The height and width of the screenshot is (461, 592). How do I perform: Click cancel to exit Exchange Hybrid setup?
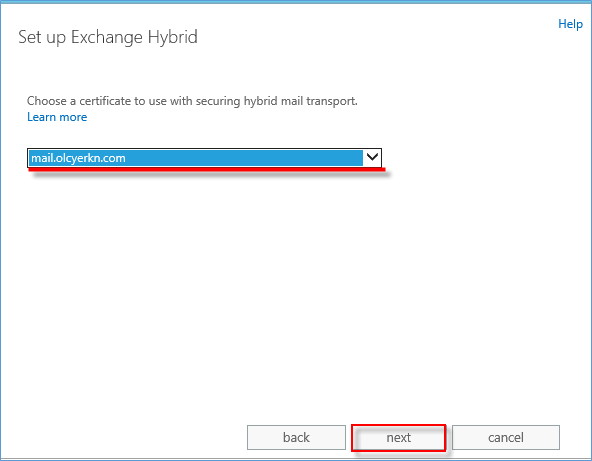[x=506, y=438]
